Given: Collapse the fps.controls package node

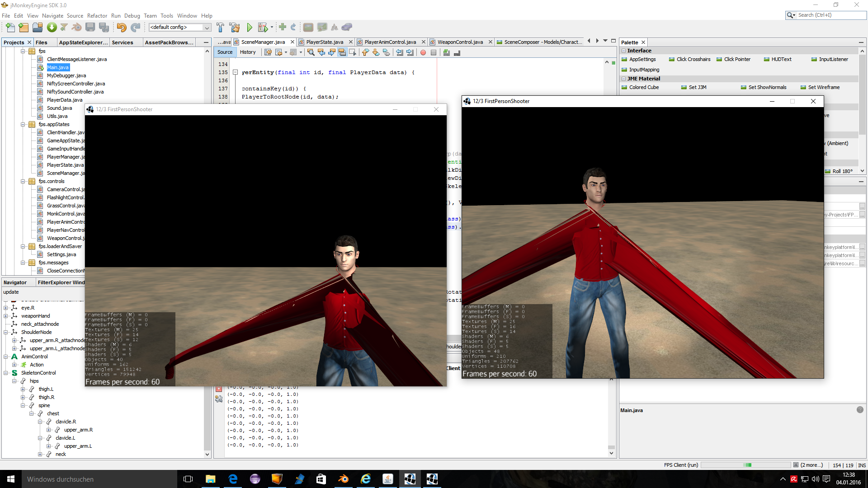Looking at the screenshot, I should coord(23,181).
